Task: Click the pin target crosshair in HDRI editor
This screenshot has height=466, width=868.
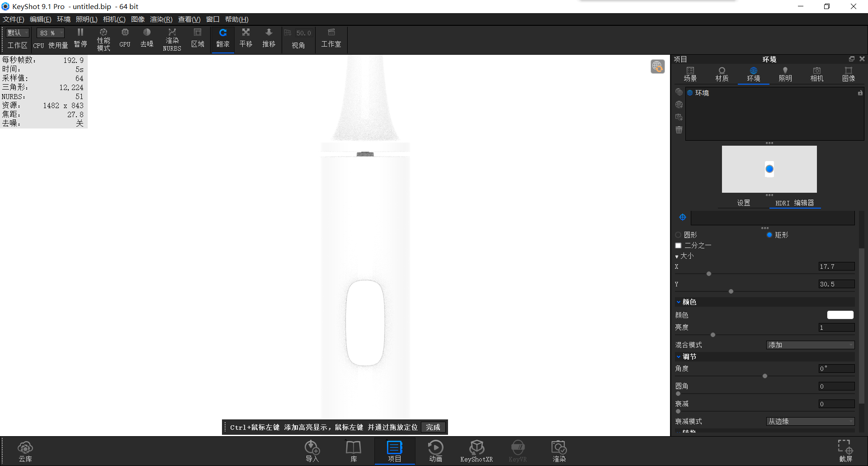Action: tap(682, 217)
